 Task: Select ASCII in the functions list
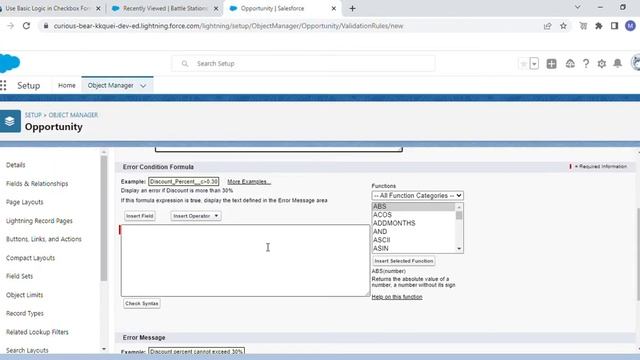point(413,240)
